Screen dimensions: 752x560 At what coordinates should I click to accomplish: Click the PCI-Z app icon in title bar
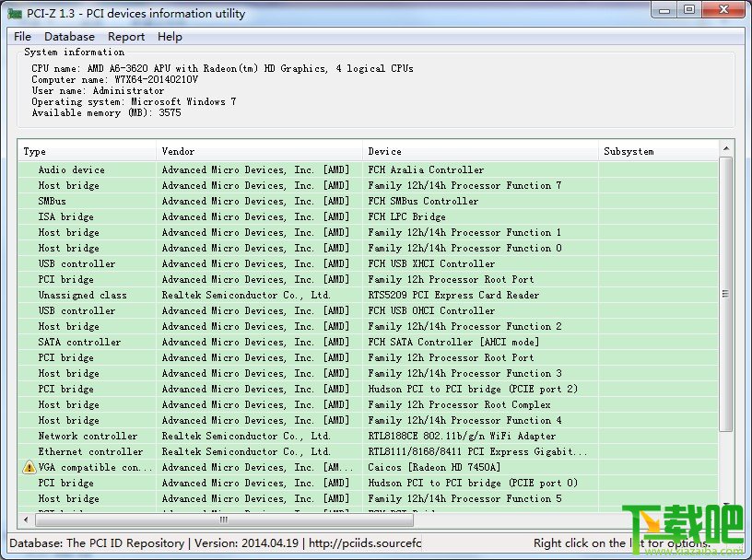point(15,13)
